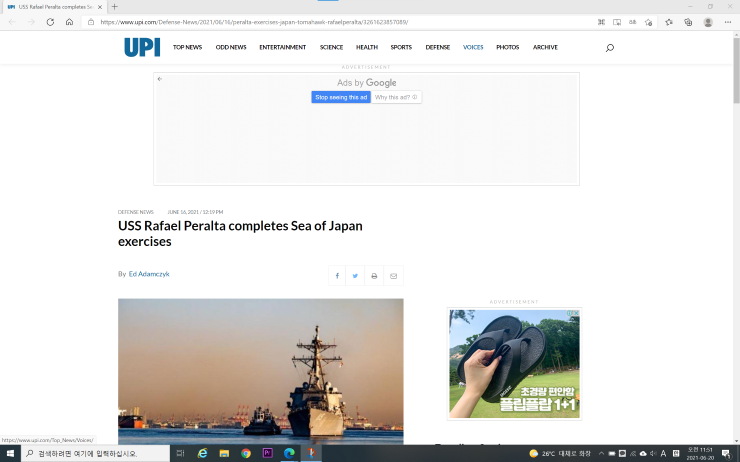Viewport: 740px width, 462px height.
Task: Open the UPI site search magnifier
Action: tap(610, 47)
